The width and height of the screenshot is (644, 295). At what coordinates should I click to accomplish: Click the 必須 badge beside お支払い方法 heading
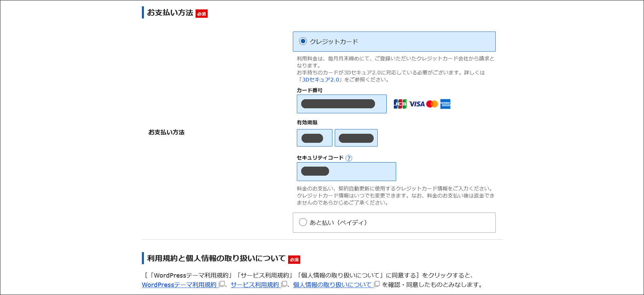[x=202, y=14]
